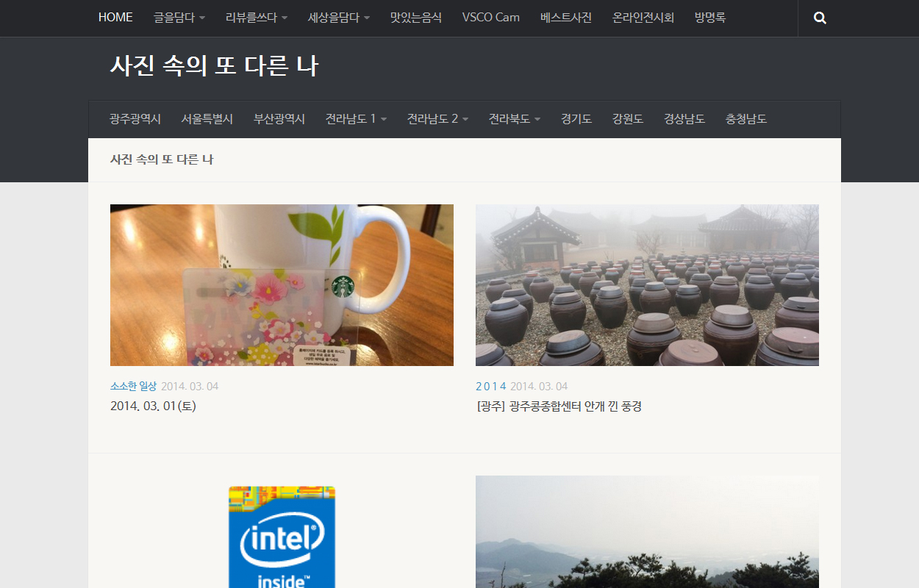Open the 방명록 guestbook page
The width and height of the screenshot is (919, 588).
coord(709,18)
